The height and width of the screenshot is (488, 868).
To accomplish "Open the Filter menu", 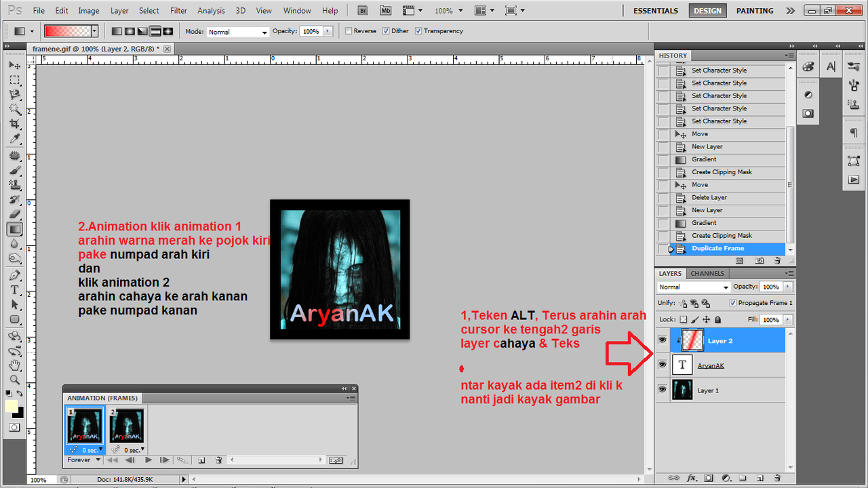I will tap(178, 10).
